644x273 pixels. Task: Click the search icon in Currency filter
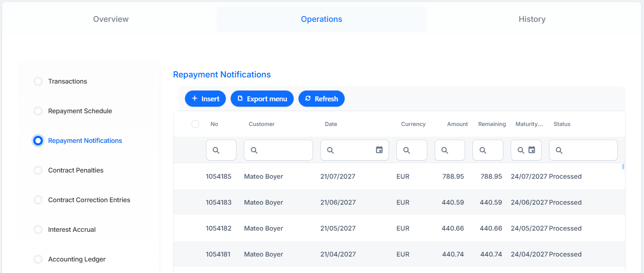coord(407,150)
